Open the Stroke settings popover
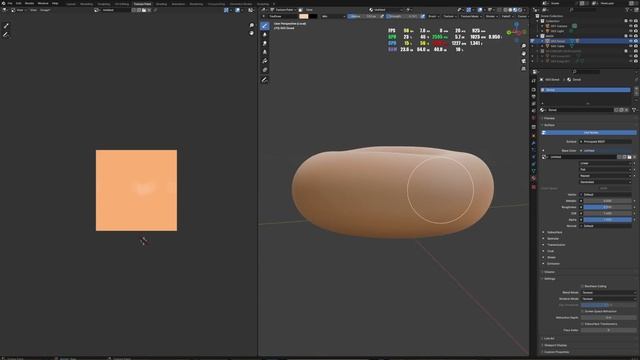Viewport: 640px width, 360px height. click(x=491, y=16)
